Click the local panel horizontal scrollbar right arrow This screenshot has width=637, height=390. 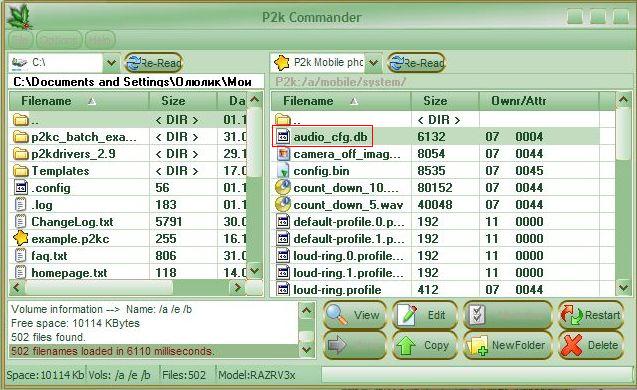click(x=237, y=288)
